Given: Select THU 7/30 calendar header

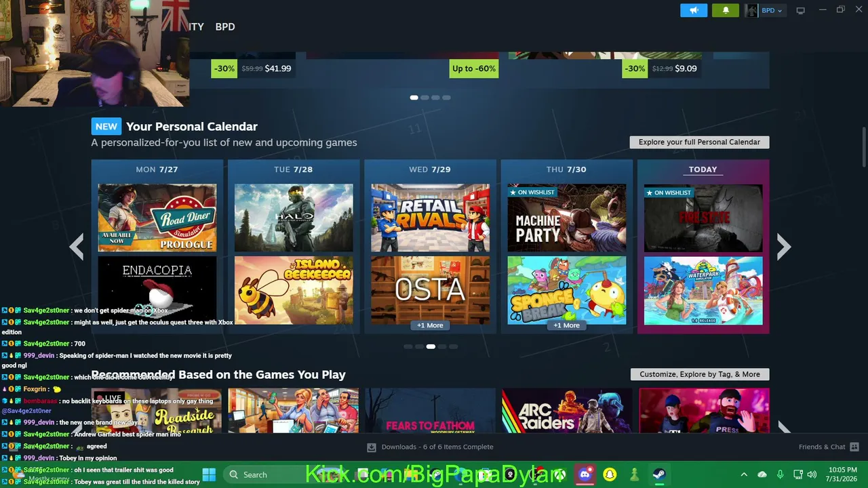Looking at the screenshot, I should click(566, 169).
